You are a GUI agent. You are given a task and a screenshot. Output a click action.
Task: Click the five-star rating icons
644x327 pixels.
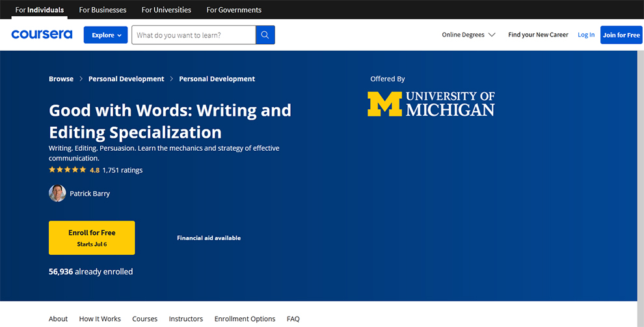pos(68,170)
